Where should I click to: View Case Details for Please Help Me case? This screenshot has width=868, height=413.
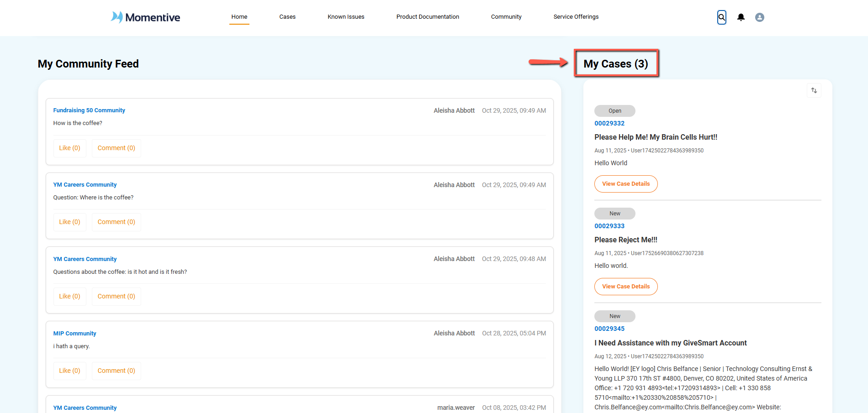(x=626, y=183)
